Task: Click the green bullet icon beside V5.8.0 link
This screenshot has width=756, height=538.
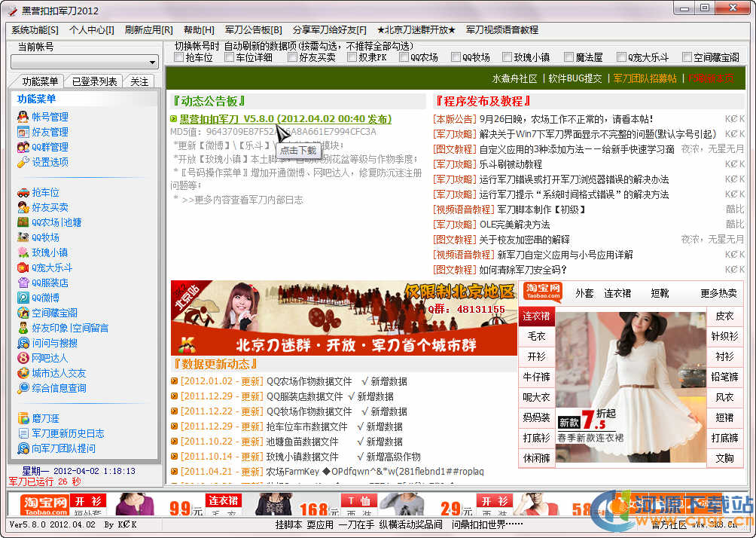Action: [174, 119]
